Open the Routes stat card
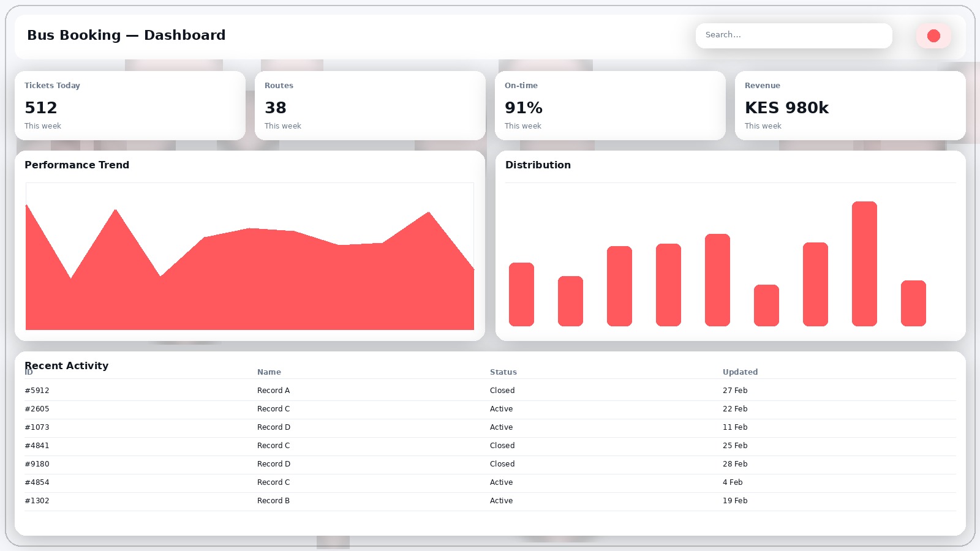 [370, 105]
